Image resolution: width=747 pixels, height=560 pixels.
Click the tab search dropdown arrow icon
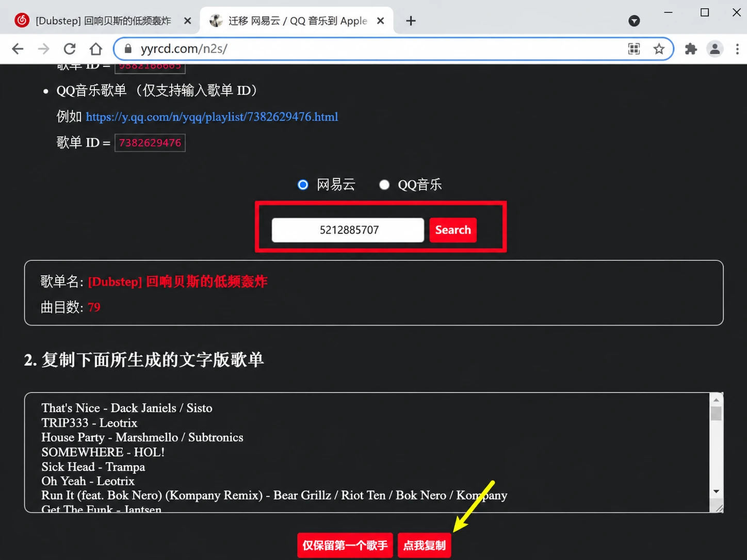[635, 21]
